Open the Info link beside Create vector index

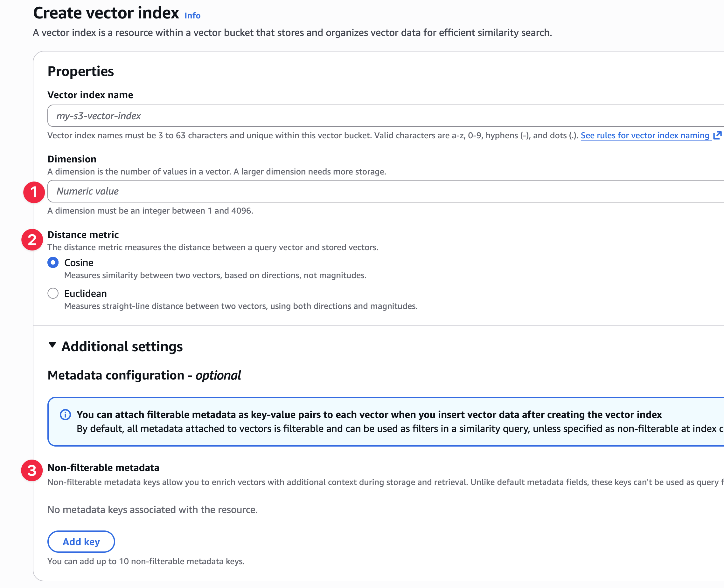pyautogui.click(x=192, y=16)
